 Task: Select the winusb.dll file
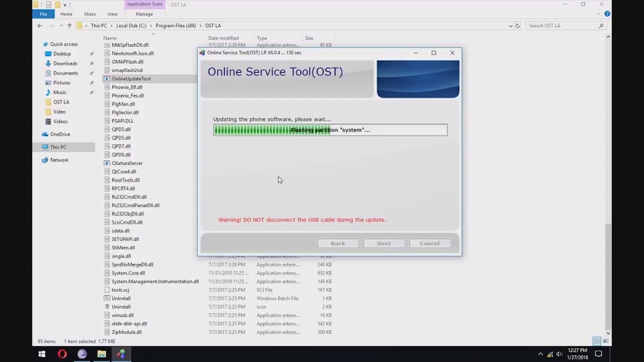click(123, 315)
